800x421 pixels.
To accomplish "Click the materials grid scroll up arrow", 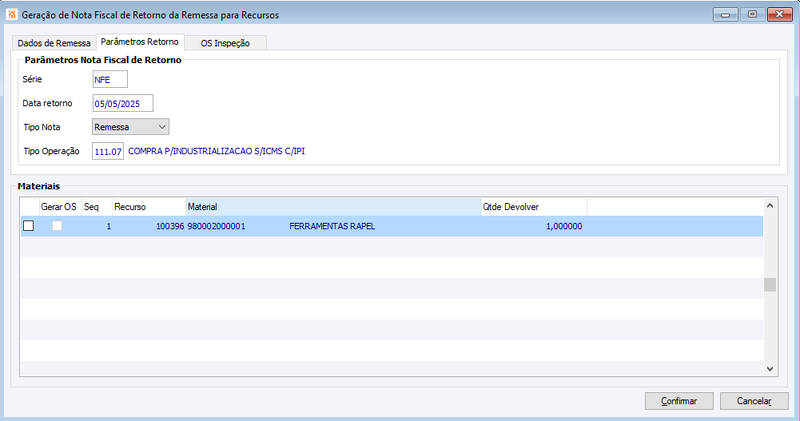I will click(770, 206).
